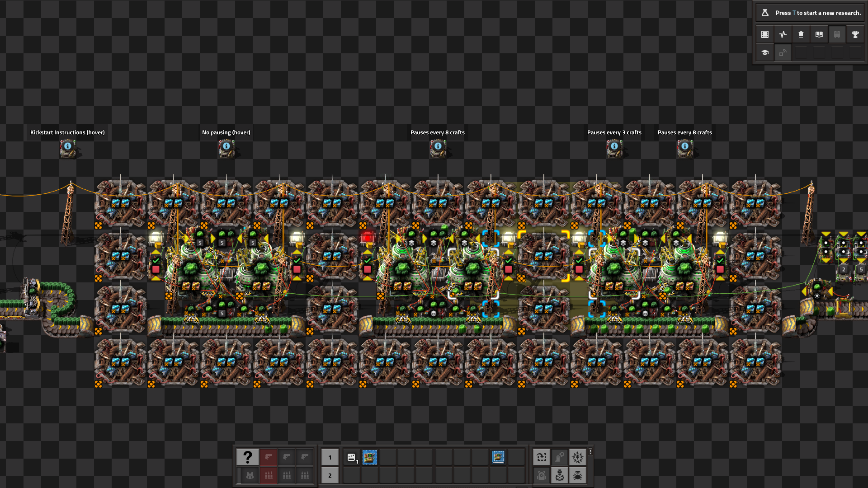
Task: Click the upward arrow with lines icon
Action: tap(801, 34)
